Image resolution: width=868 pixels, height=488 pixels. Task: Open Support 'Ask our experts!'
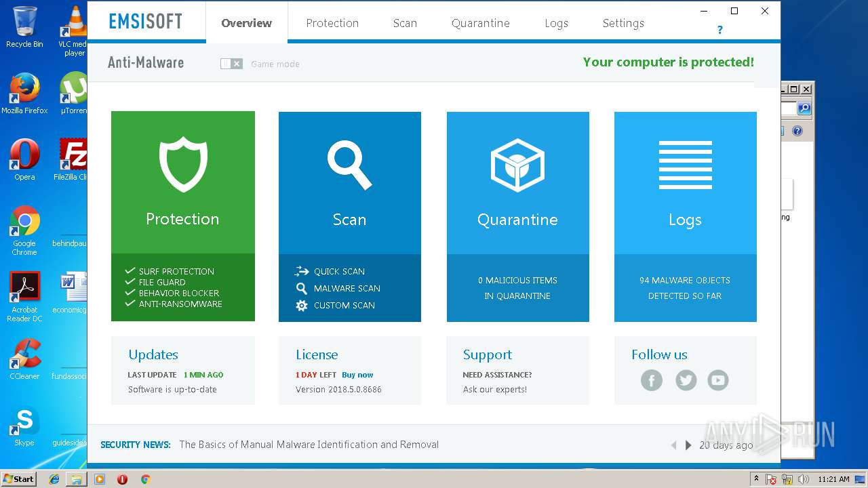click(495, 390)
